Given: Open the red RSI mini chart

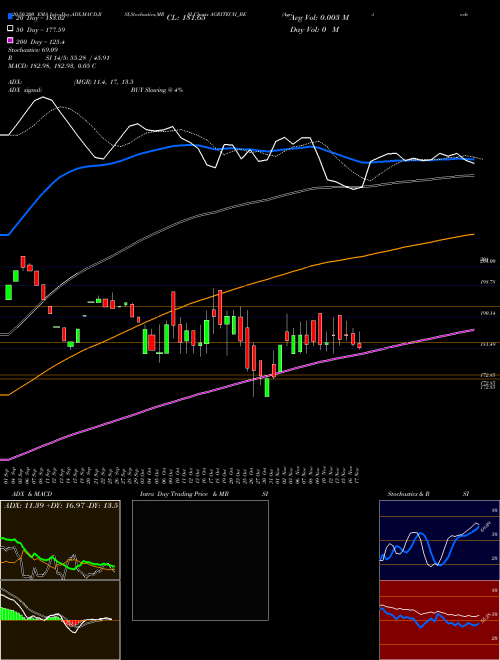Looking at the screenshot, I should (439, 620).
